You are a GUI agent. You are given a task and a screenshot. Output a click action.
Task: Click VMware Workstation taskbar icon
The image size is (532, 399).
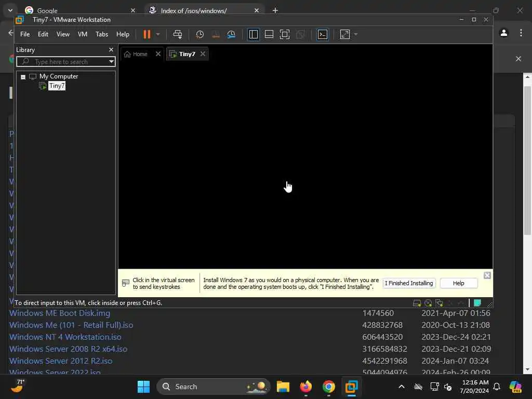tap(352, 387)
